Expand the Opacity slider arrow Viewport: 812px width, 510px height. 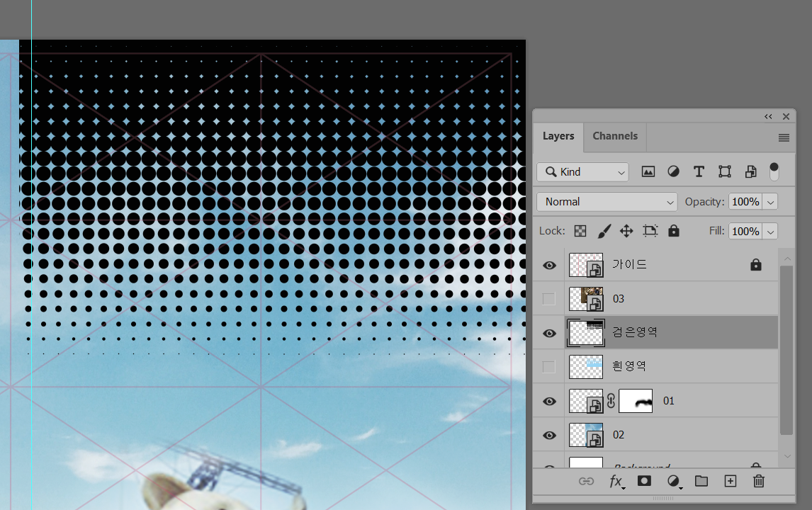771,202
